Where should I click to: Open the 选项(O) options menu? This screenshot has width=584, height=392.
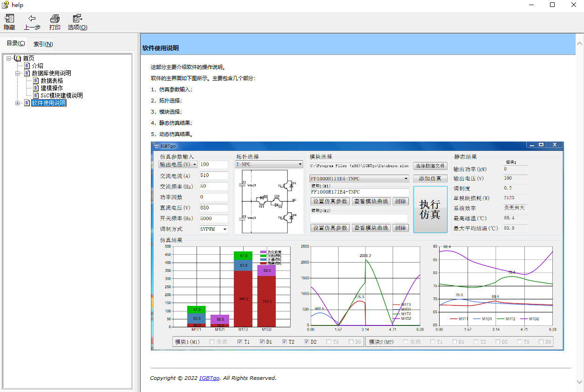click(77, 22)
